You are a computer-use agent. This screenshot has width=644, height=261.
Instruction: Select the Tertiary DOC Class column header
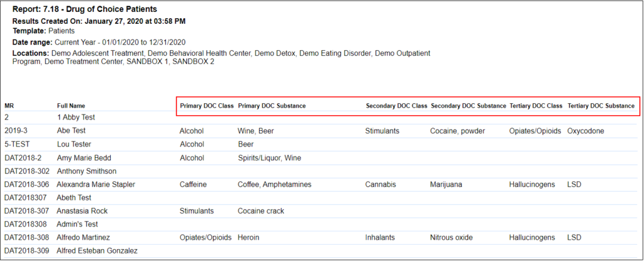(536, 106)
